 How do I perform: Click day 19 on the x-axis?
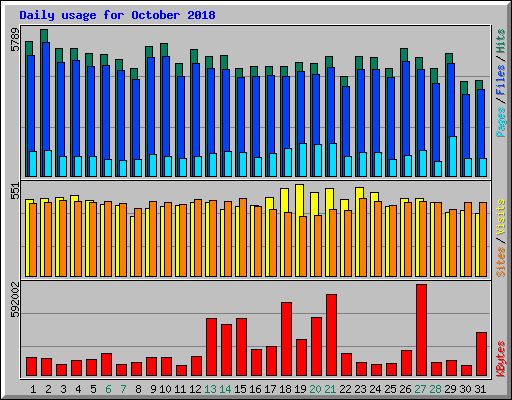(x=300, y=389)
